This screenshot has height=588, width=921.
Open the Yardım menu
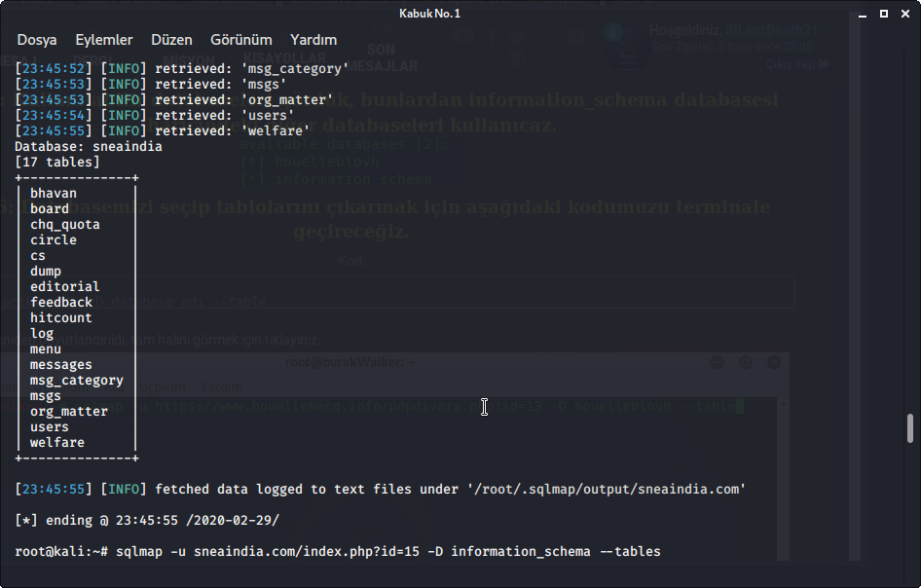pos(313,40)
